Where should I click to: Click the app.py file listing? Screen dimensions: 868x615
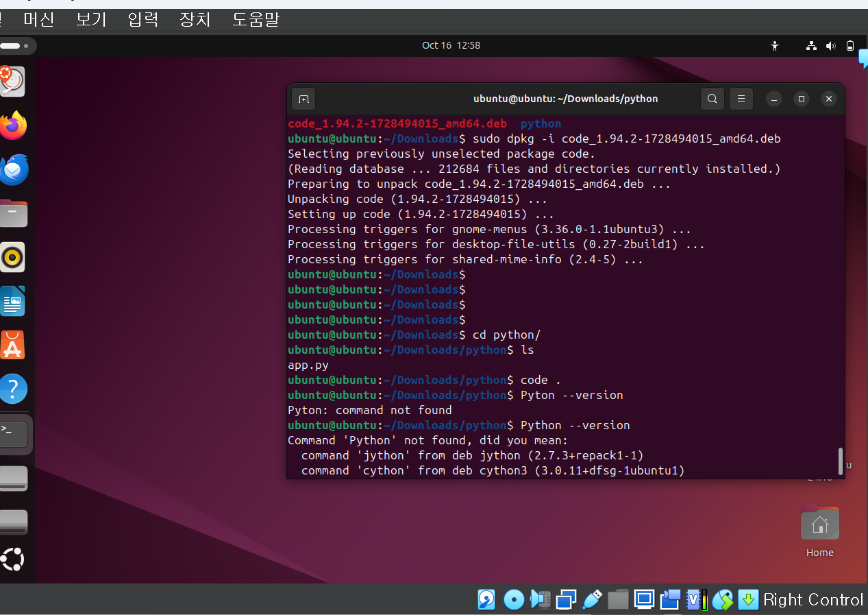point(308,365)
